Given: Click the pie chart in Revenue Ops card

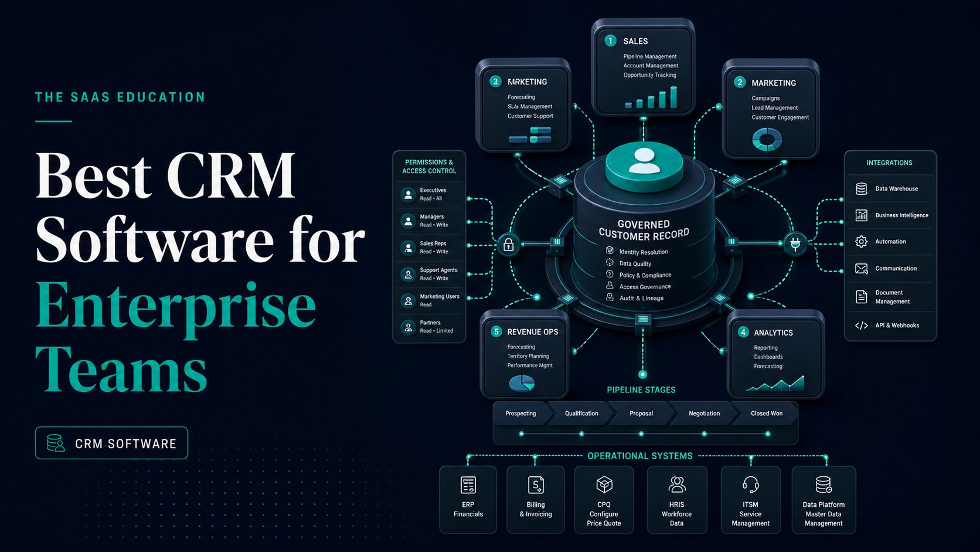Looking at the screenshot, I should click(522, 384).
